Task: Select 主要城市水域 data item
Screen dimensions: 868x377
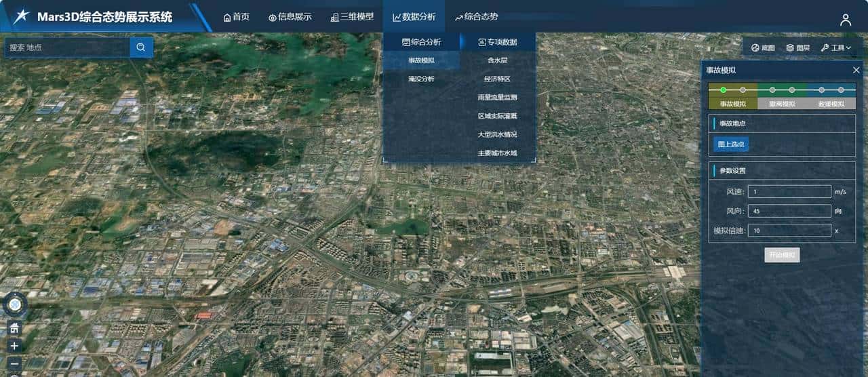Action: [x=498, y=153]
